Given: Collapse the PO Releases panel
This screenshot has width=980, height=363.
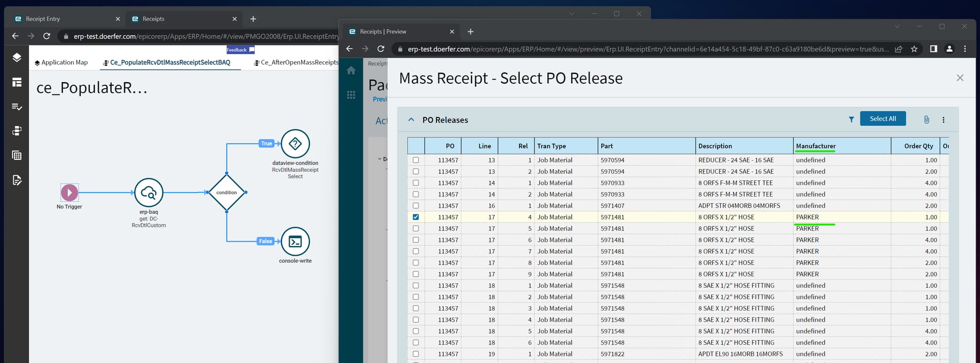Looking at the screenshot, I should (x=411, y=119).
